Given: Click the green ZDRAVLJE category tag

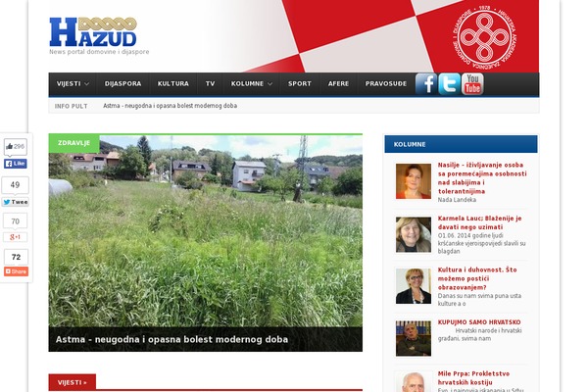Looking at the screenshot, I should coord(73,143).
